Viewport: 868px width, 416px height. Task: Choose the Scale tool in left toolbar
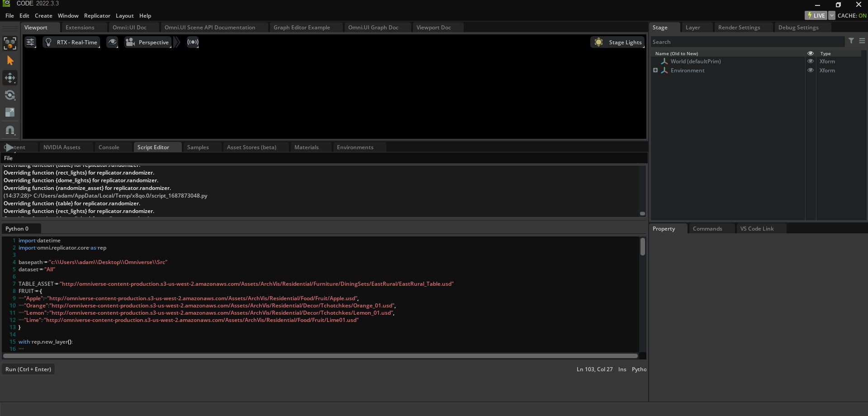click(10, 112)
